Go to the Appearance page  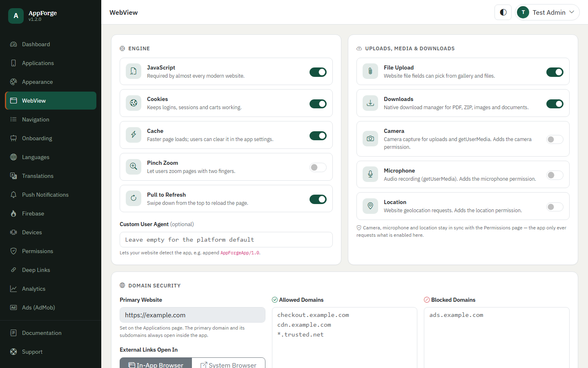(x=51, y=82)
